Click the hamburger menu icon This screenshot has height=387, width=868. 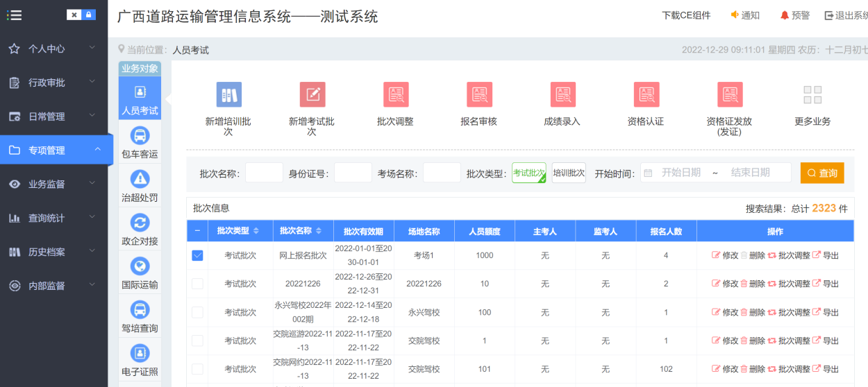14,15
